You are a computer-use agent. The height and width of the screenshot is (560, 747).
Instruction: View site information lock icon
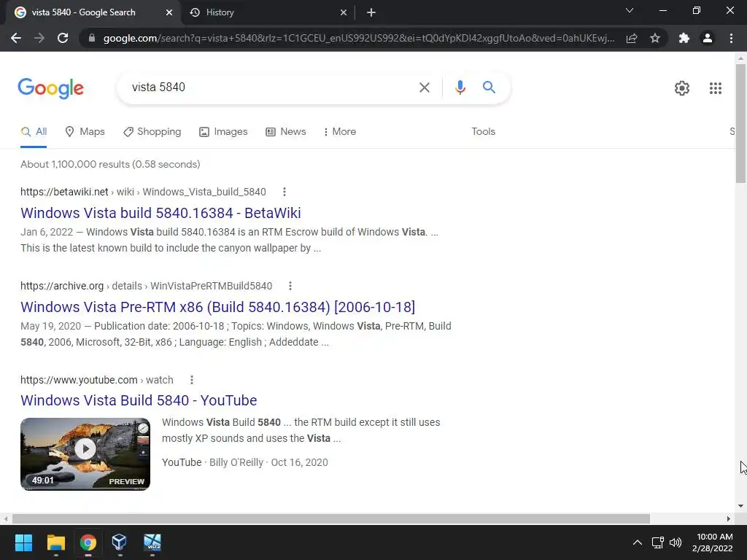pos(92,38)
